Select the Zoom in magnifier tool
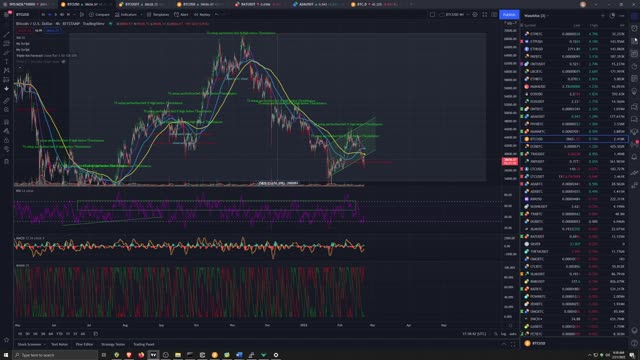 (6, 110)
